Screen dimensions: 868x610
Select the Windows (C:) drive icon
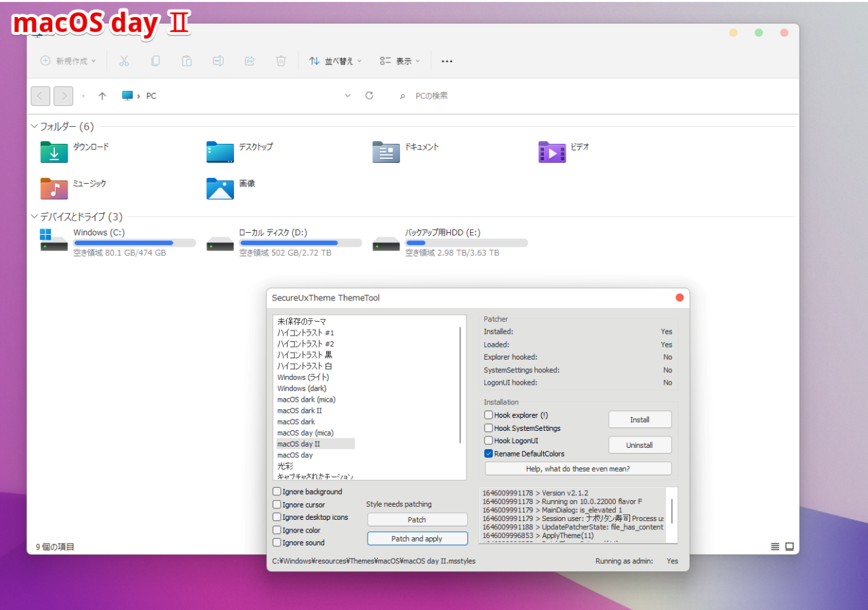click(x=54, y=242)
